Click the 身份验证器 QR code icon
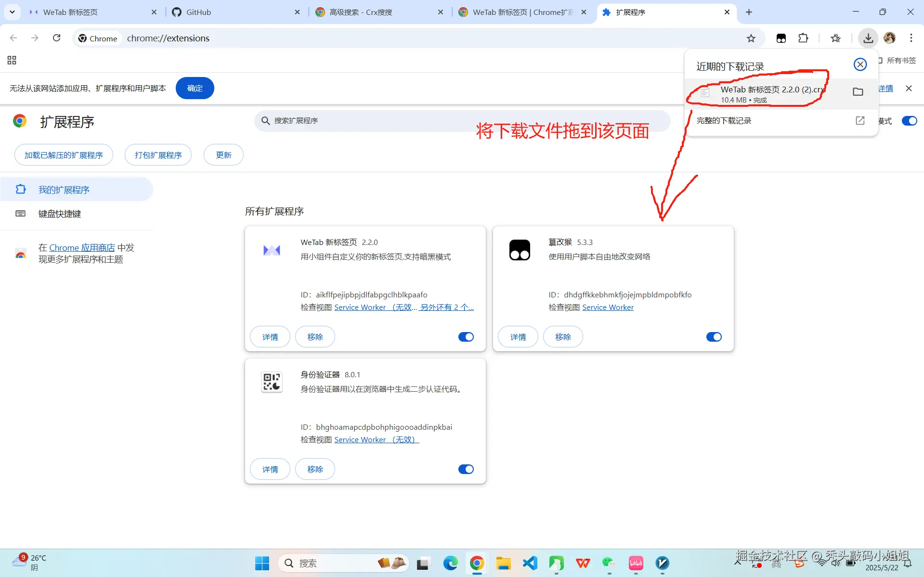 (272, 383)
